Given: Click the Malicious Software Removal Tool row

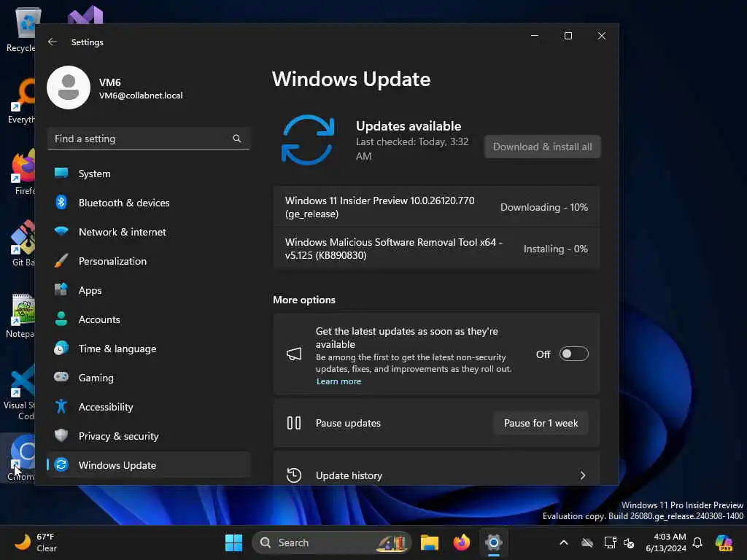Looking at the screenshot, I should (x=436, y=249).
